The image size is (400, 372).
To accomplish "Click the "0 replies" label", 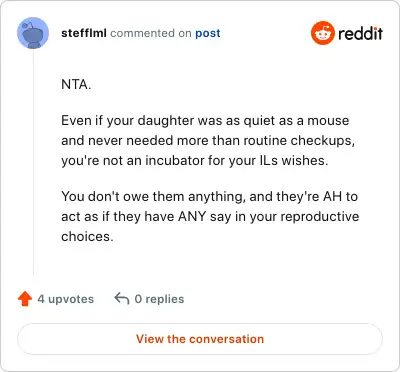I will [159, 299].
